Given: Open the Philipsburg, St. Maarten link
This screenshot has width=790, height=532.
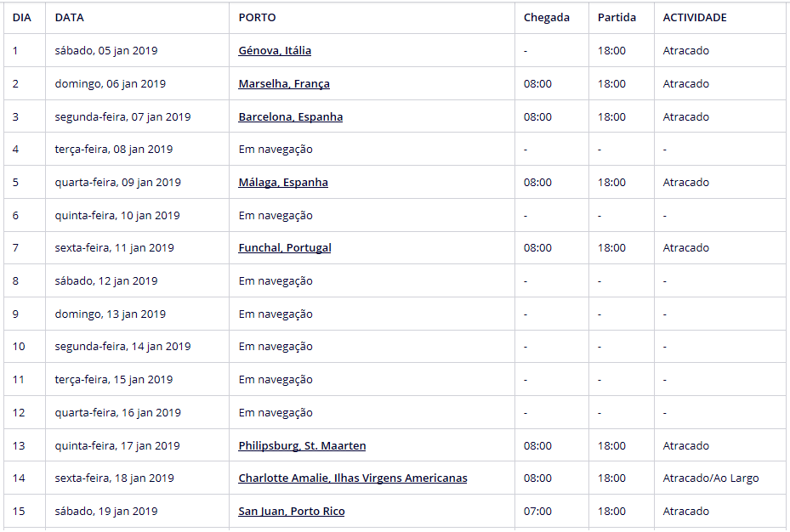Looking at the screenshot, I should pos(302,446).
